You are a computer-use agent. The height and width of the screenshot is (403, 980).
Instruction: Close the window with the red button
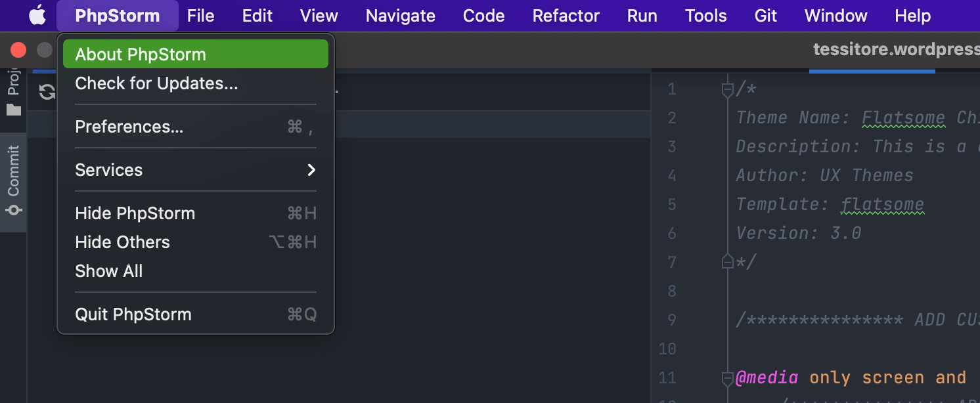[18, 50]
